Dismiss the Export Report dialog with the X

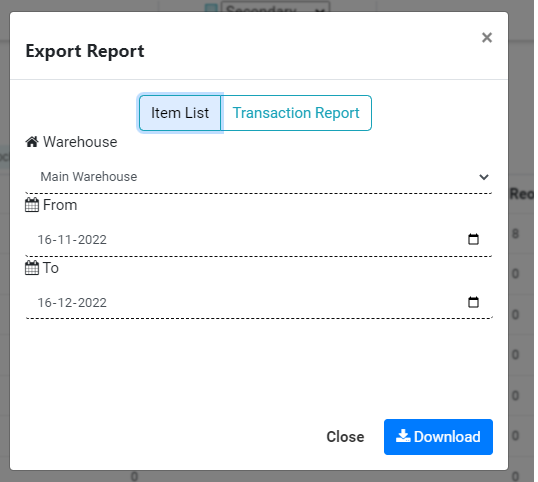(x=487, y=37)
